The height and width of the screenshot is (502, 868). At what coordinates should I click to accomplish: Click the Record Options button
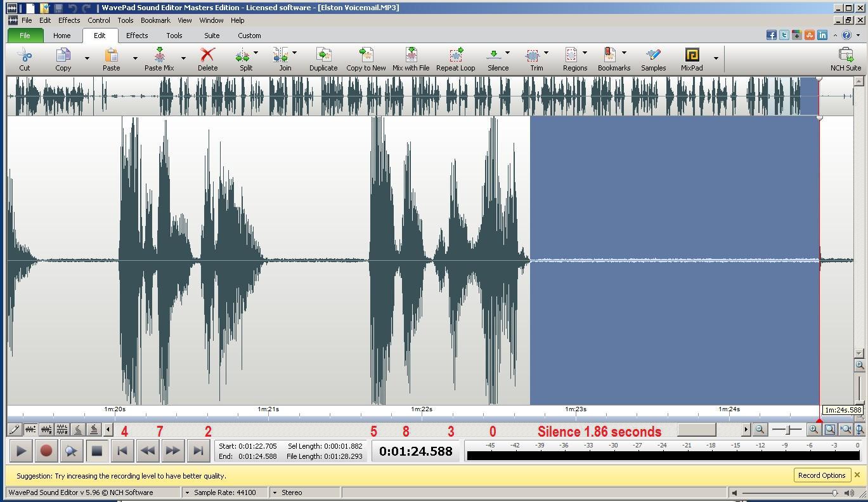tap(822, 475)
